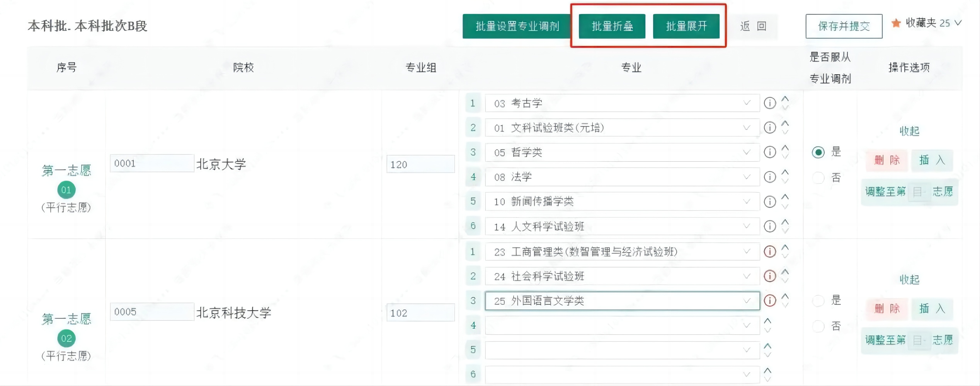
Task: Open info icon for 10 新闻传播学类
Action: [x=770, y=202]
